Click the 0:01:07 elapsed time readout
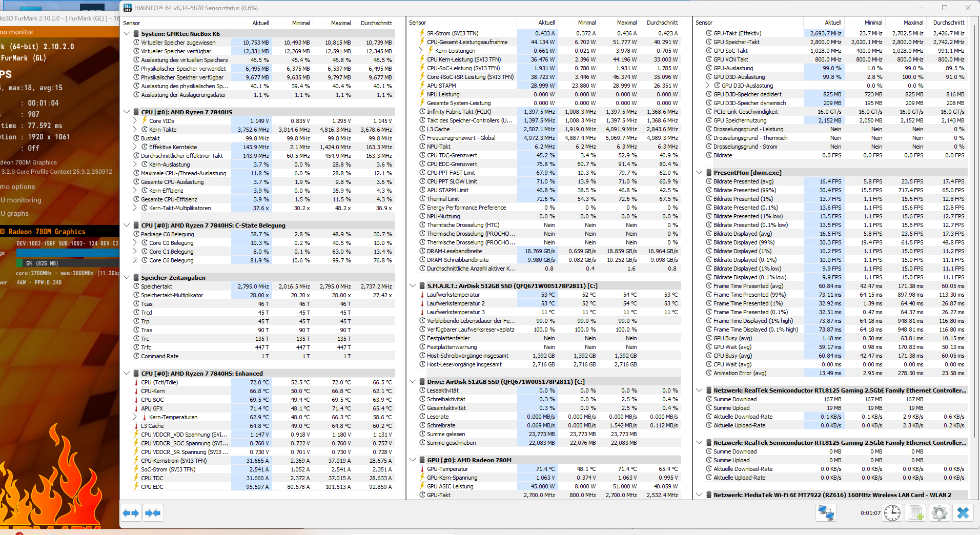Viewport: 980px width, 535px height. click(x=870, y=513)
